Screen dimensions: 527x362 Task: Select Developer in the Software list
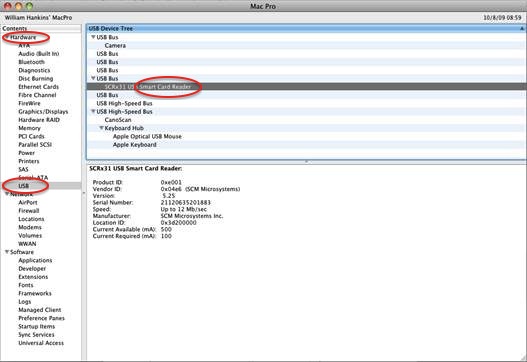coord(32,269)
